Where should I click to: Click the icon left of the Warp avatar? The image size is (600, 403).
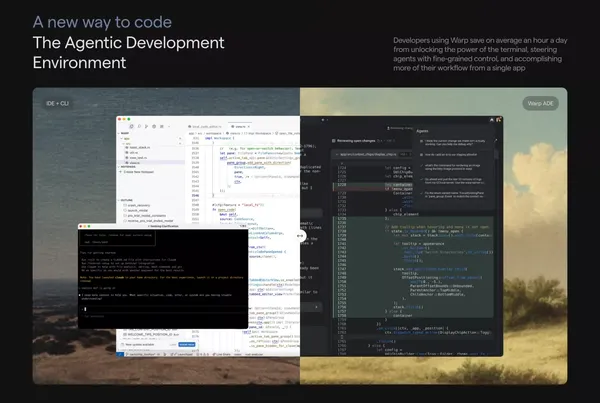(x=492, y=120)
